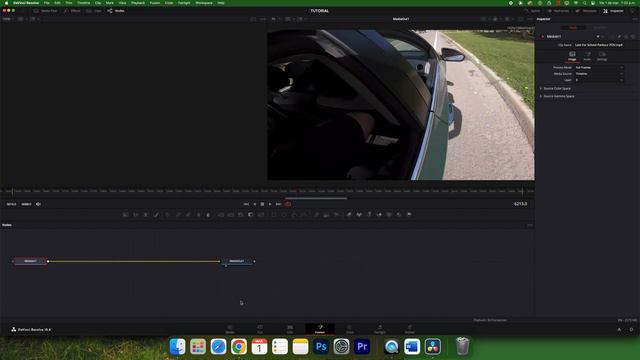Image resolution: width=640 pixels, height=360 pixels.
Task: Toggle the Keyframes editor panel
Action: click(x=558, y=11)
